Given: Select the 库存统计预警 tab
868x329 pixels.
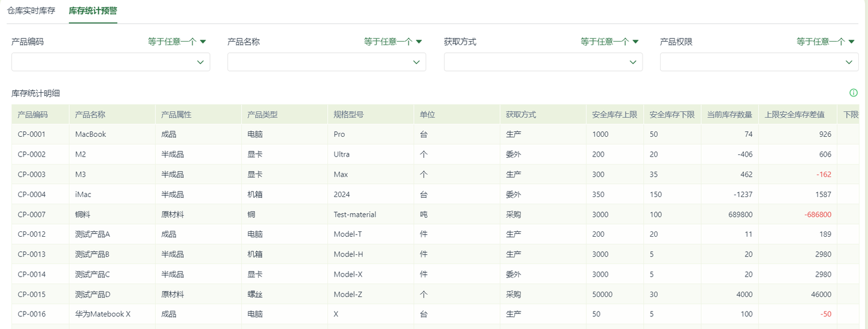Looking at the screenshot, I should point(93,11).
